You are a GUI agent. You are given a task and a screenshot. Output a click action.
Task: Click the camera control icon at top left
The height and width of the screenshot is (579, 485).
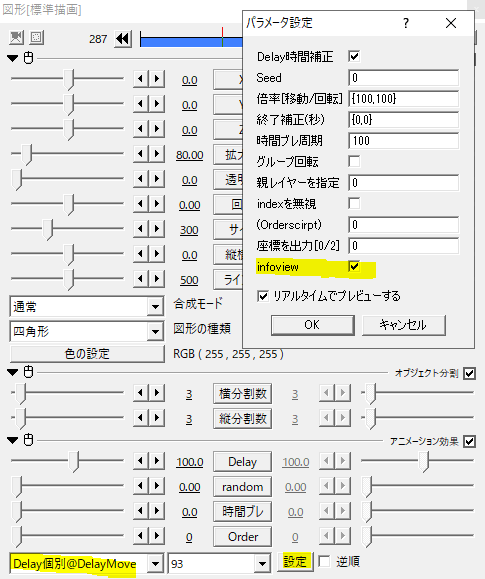coord(16,37)
